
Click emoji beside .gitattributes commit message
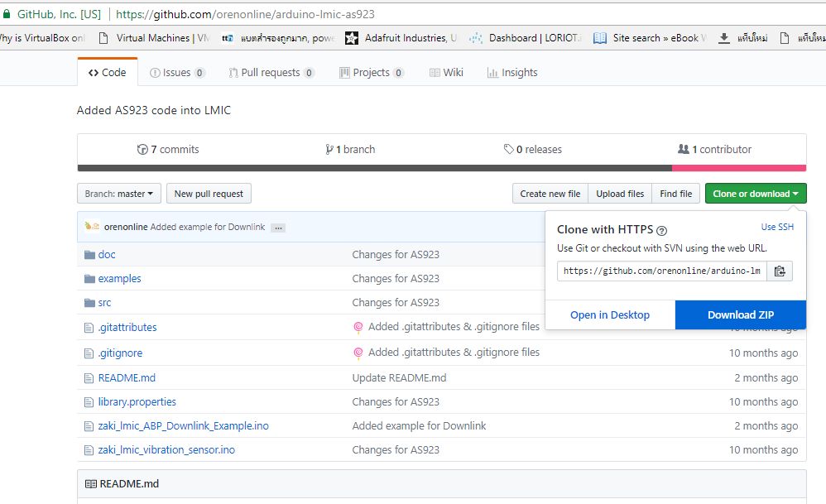[358, 328]
